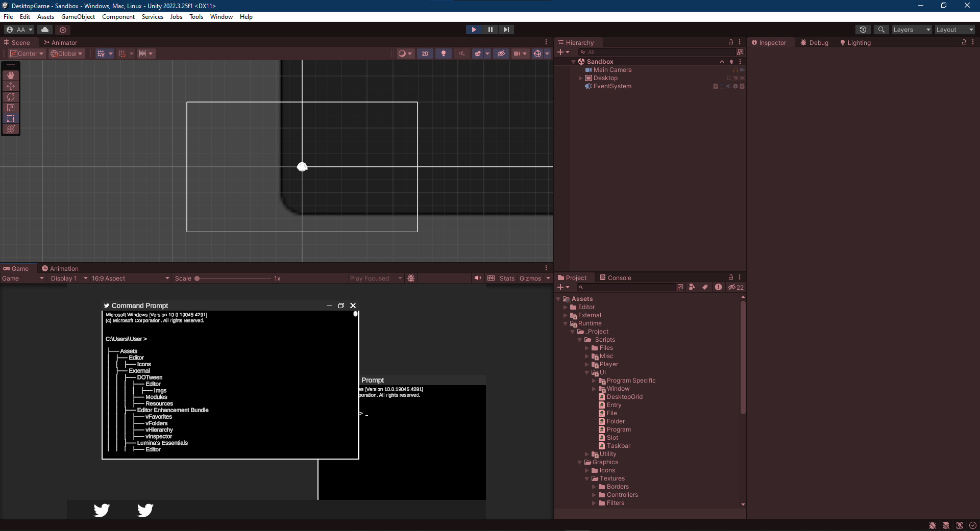
Task: Open the Layers dropdown
Action: (x=912, y=30)
